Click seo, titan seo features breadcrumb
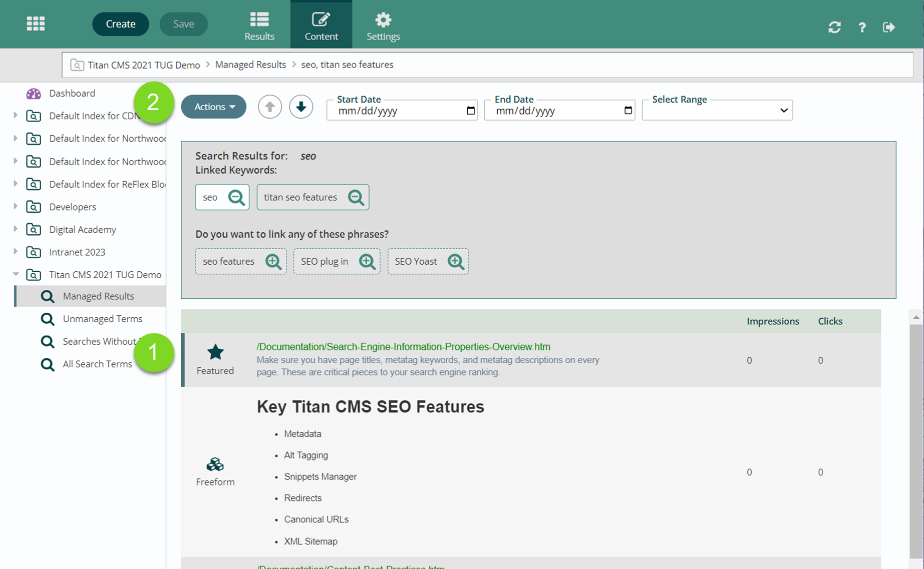924x569 pixels. 347,65
